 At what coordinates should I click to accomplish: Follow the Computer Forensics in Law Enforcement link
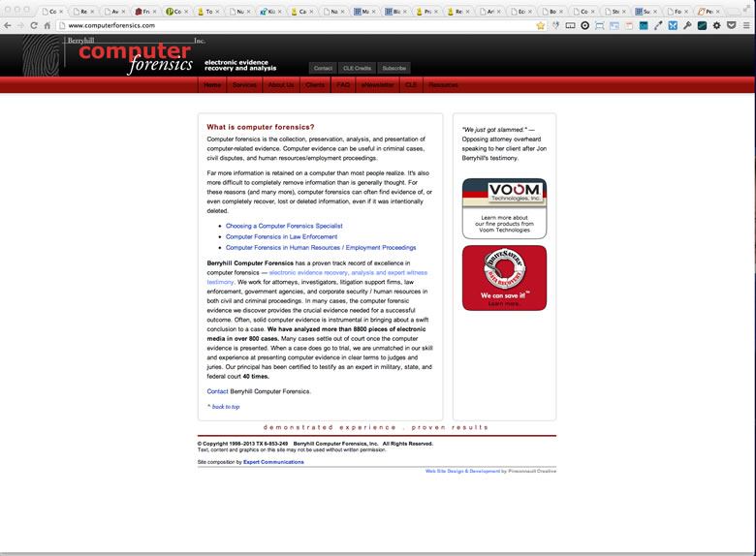click(281, 236)
